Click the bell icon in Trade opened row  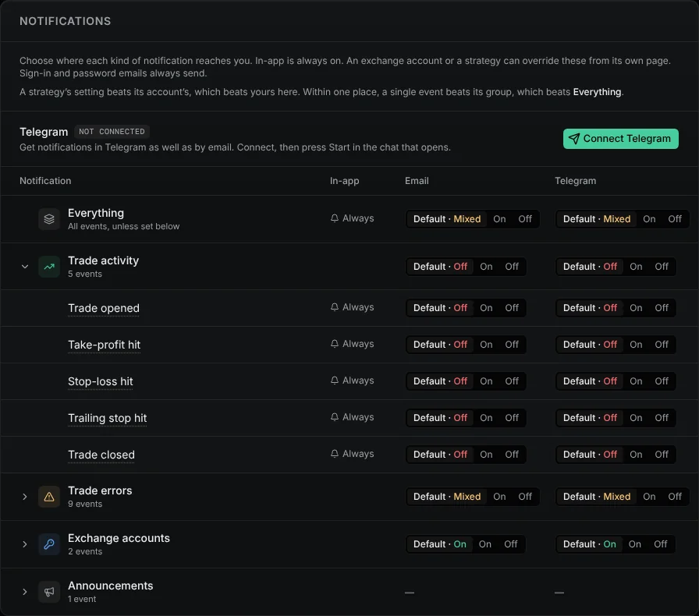tap(335, 307)
